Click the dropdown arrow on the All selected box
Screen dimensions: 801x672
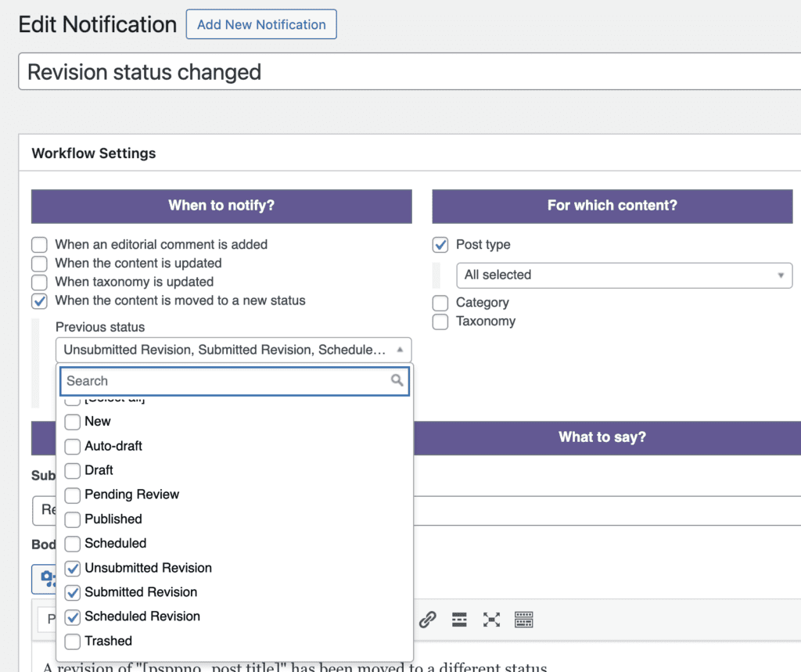coord(780,275)
